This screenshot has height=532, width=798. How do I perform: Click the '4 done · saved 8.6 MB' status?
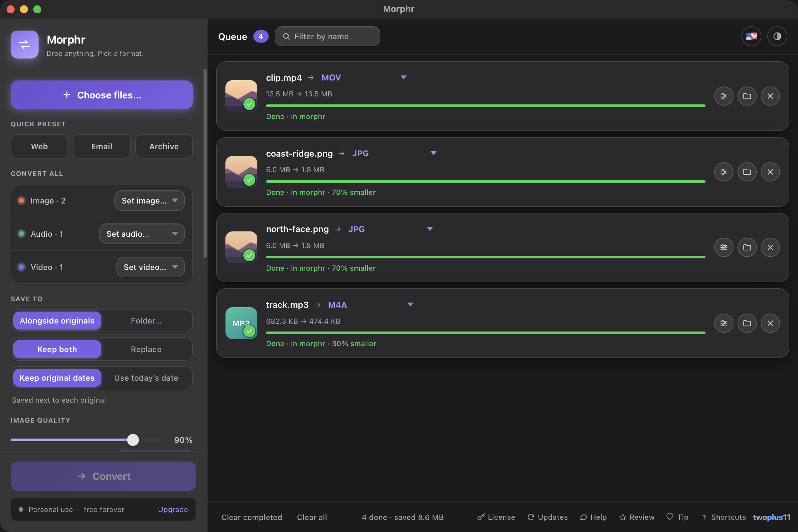tap(402, 517)
